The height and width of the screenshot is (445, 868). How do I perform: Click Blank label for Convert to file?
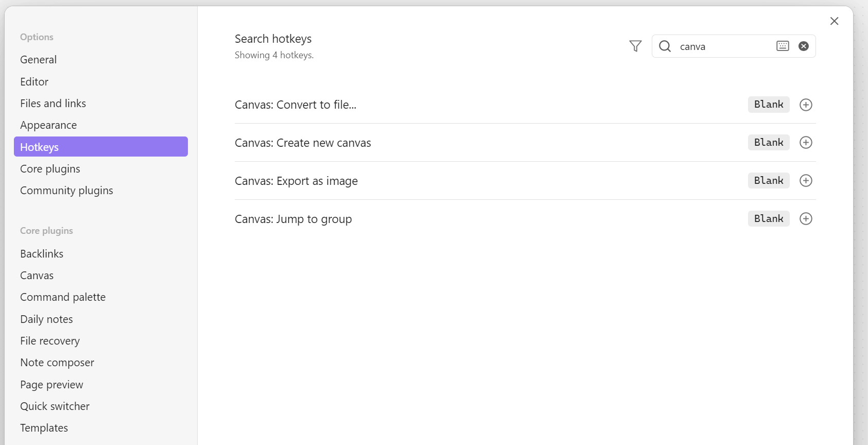[x=769, y=105]
